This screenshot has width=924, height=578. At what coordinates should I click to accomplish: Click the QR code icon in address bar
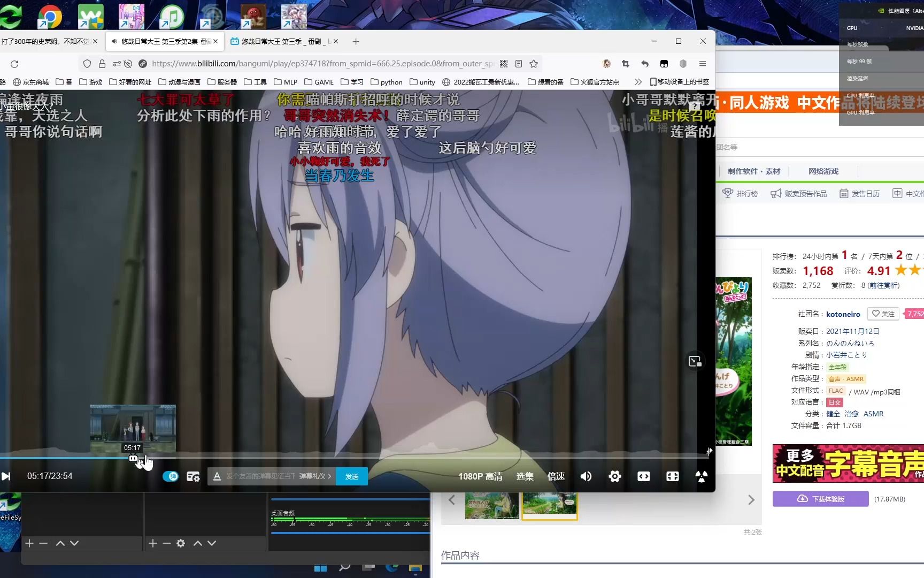pyautogui.click(x=504, y=64)
